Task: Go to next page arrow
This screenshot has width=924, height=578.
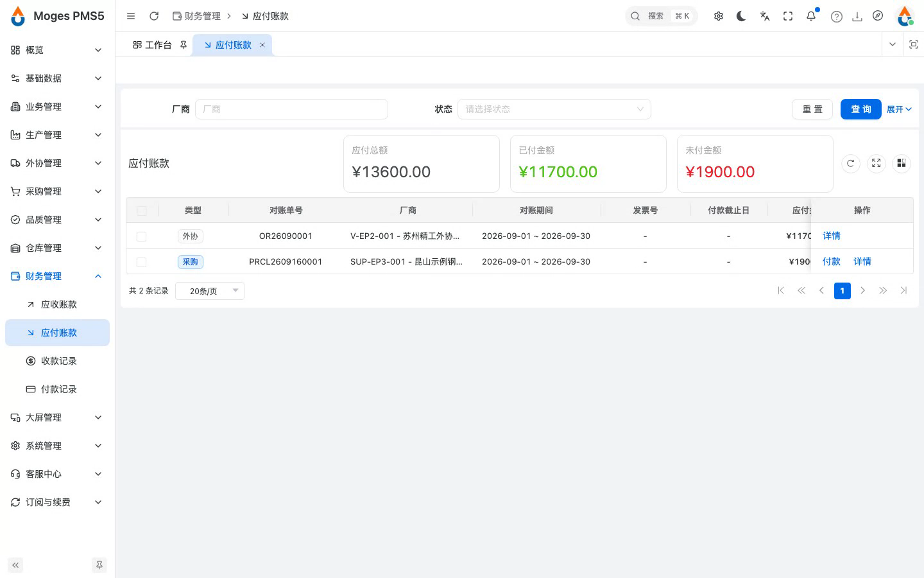Action: coord(863,291)
